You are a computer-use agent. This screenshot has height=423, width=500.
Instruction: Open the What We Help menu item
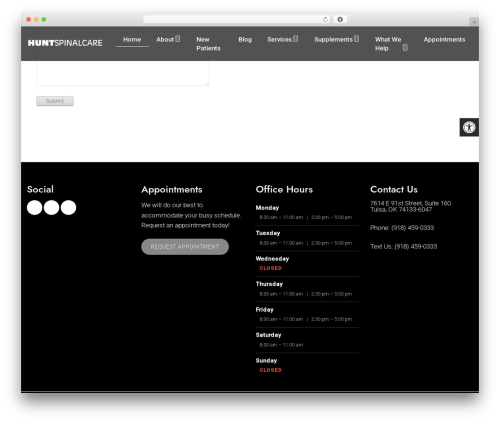pyautogui.click(x=388, y=44)
